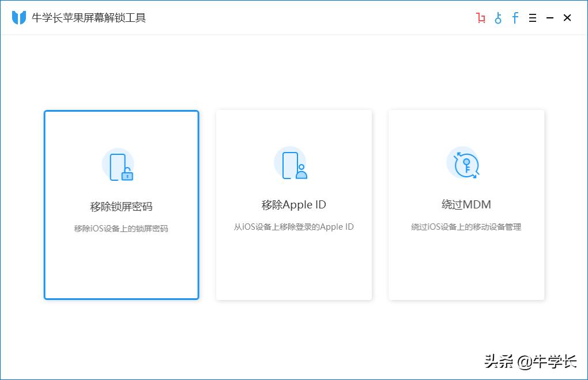Click the blue key icon to register a license
This screenshot has width=588, height=380.
[498, 18]
